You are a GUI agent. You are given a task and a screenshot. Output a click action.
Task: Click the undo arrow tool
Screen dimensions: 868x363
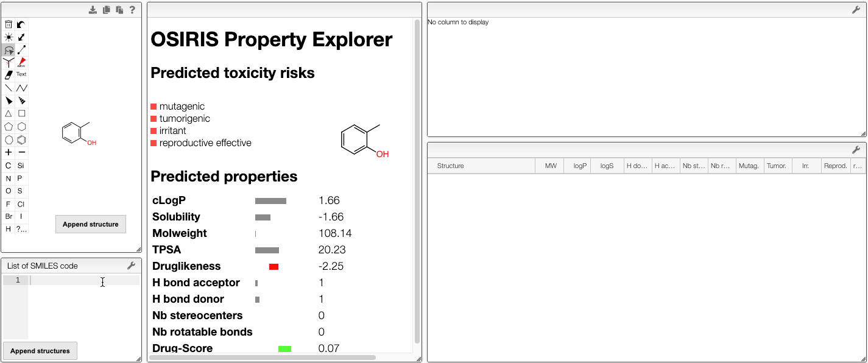(x=21, y=24)
